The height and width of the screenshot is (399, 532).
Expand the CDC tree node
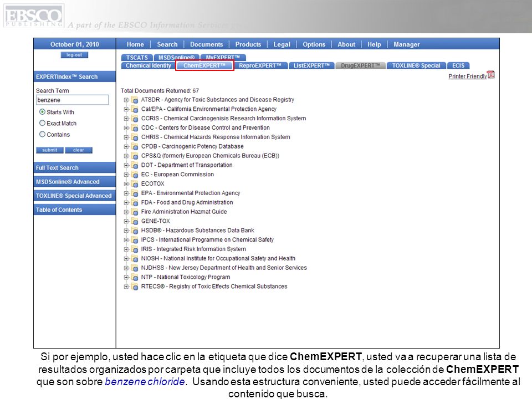[126, 128]
